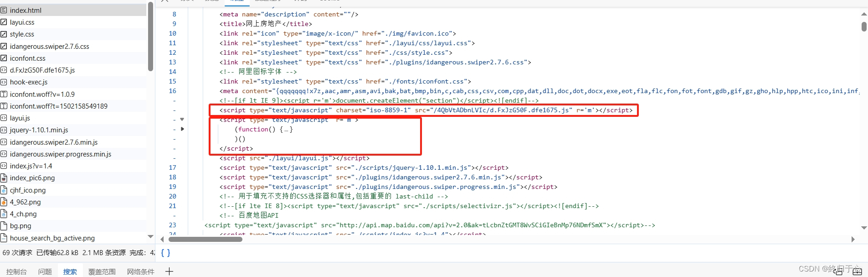Expand the folded (function() {…} block arrow
The image size is (868, 277).
tap(182, 129)
